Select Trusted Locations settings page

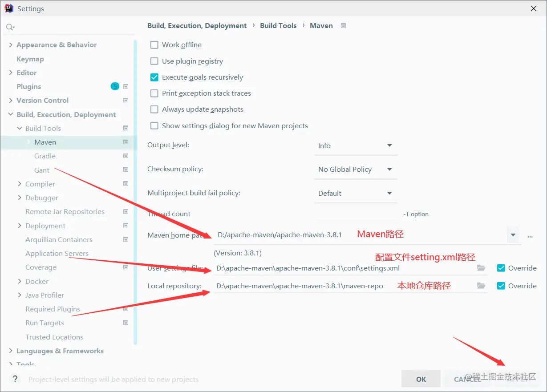(54, 337)
